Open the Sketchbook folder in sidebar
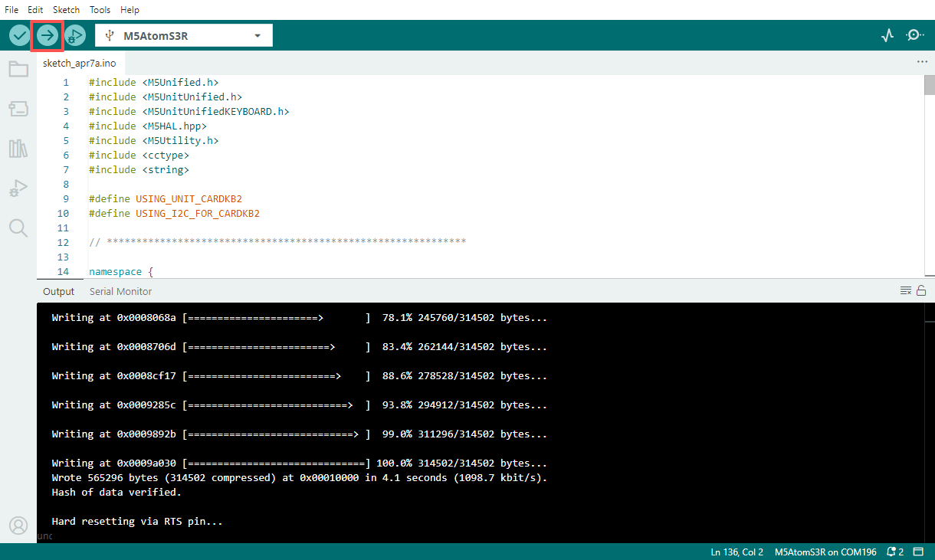Image resolution: width=935 pixels, height=560 pixels. click(x=18, y=70)
